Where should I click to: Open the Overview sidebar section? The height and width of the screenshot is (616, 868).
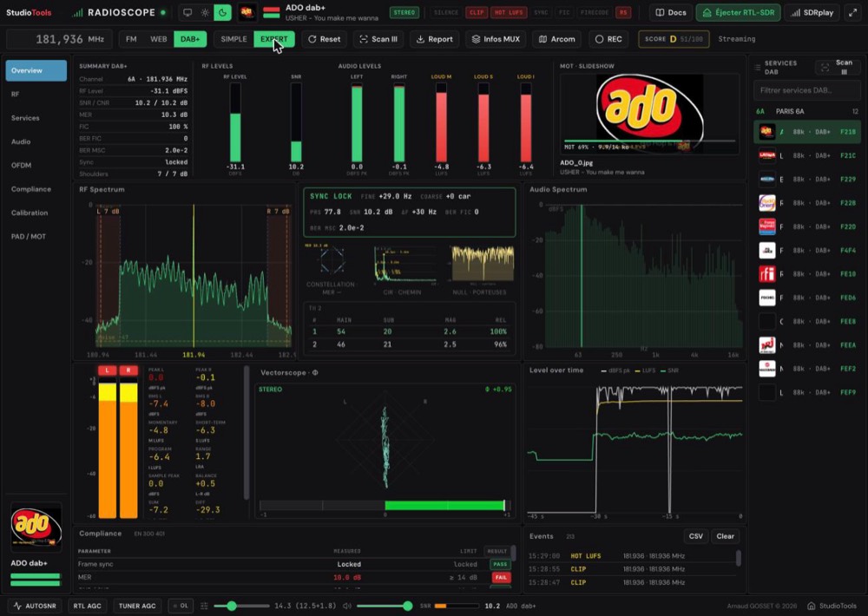(x=36, y=70)
